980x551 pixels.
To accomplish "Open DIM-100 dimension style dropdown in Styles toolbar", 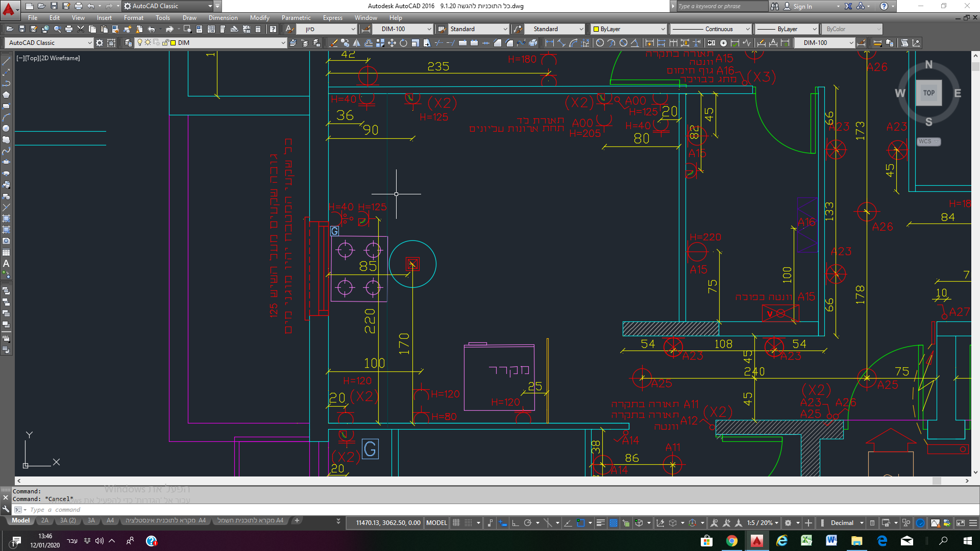I will coord(403,29).
